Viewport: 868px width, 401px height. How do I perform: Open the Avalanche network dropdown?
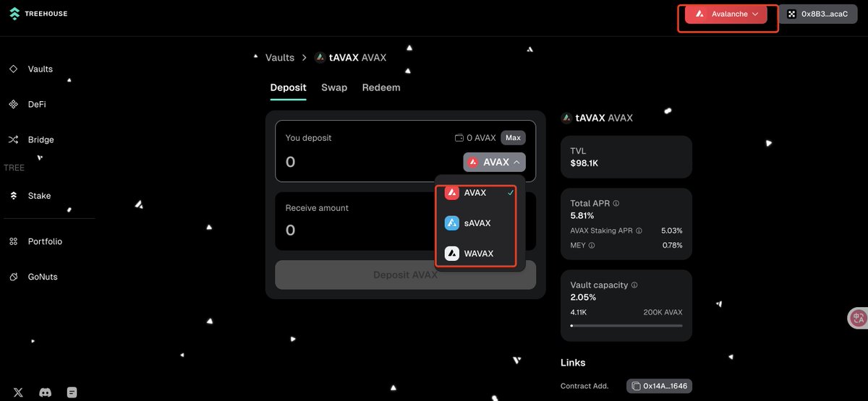[726, 14]
